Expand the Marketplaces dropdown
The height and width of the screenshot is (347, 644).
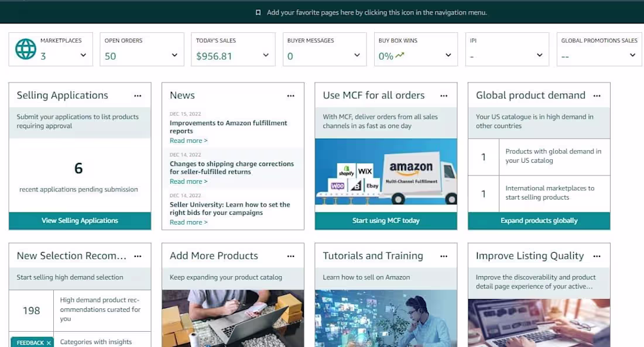tap(83, 55)
